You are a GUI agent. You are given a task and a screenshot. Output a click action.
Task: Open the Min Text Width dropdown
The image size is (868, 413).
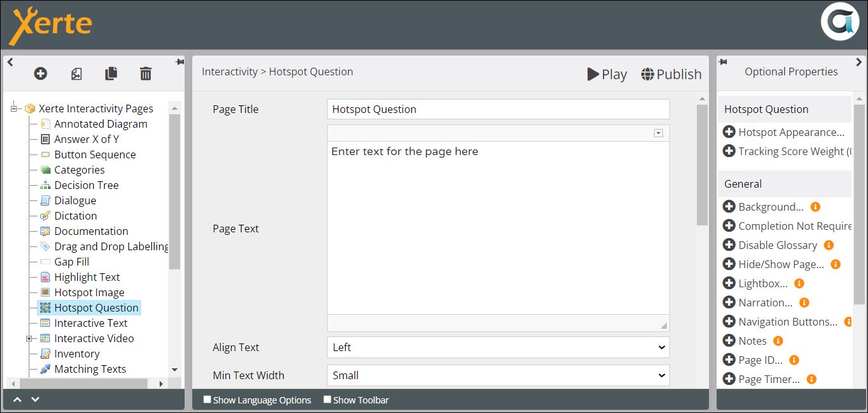(498, 375)
